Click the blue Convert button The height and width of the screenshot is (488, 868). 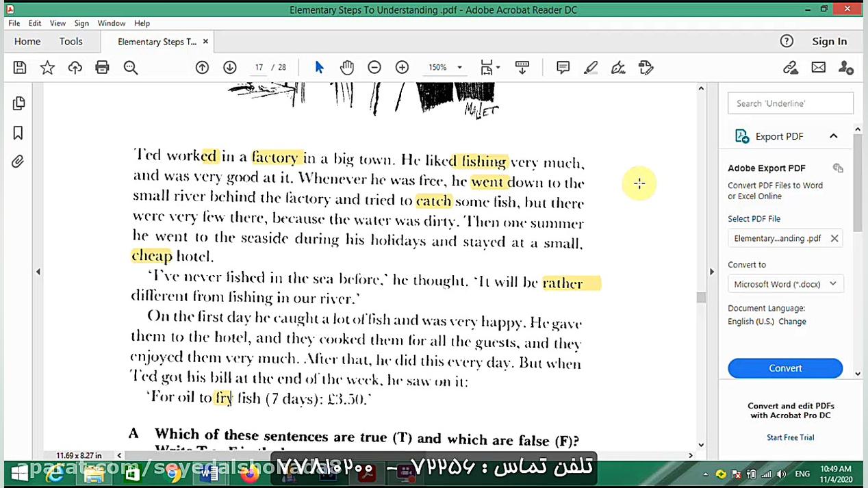tap(785, 368)
